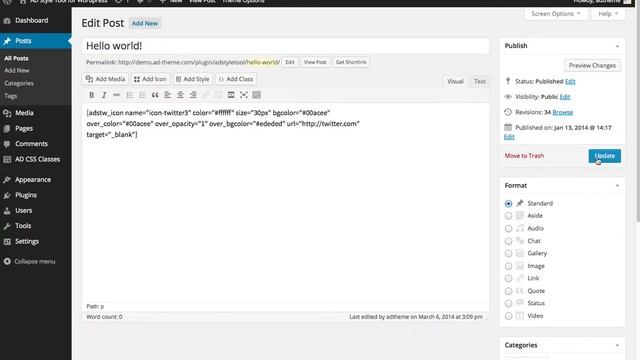Click Add Media above the editor
640x360 pixels.
coord(105,79)
